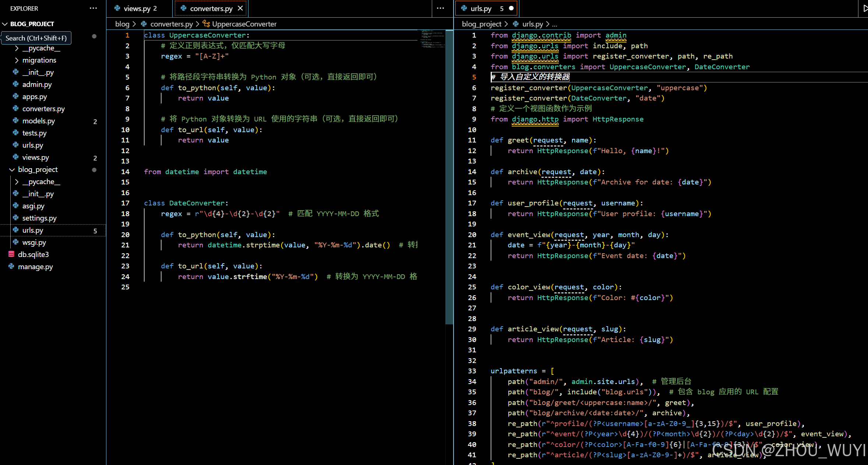
Task: Open manage.py file
Action: 35,267
